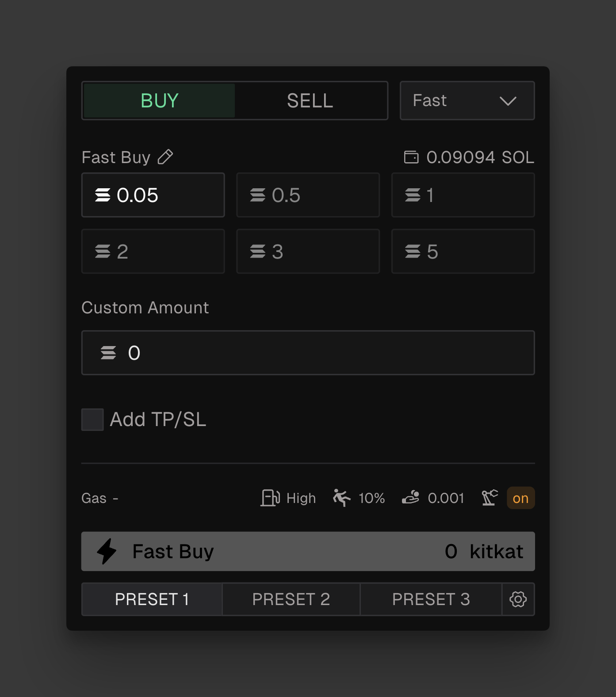This screenshot has width=616, height=697.
Task: Toggle the orange 'on' MEV switch
Action: click(520, 498)
